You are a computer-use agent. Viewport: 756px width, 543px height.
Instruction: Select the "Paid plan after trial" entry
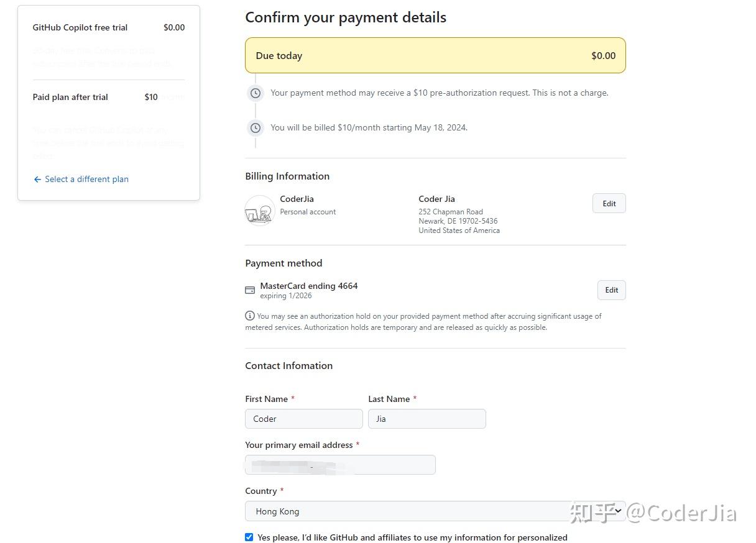(70, 97)
